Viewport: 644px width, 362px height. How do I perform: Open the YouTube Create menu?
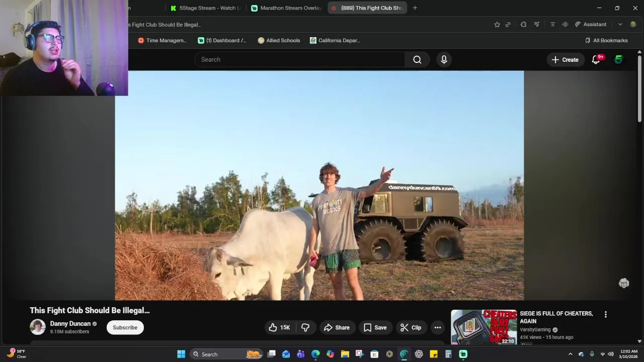[566, 59]
